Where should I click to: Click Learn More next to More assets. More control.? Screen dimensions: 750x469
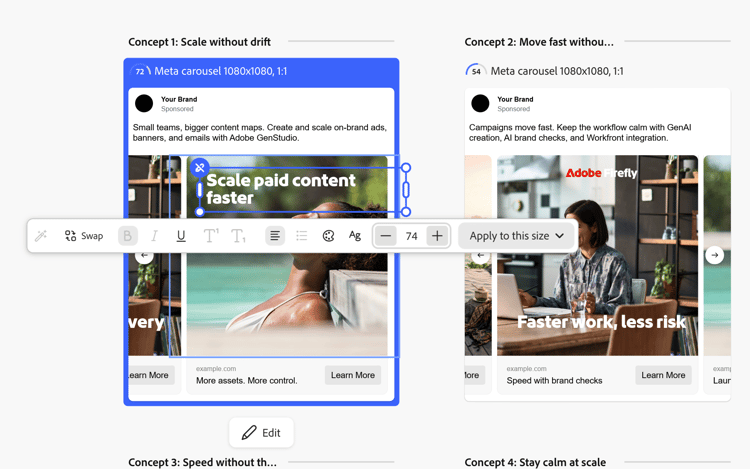coord(353,375)
